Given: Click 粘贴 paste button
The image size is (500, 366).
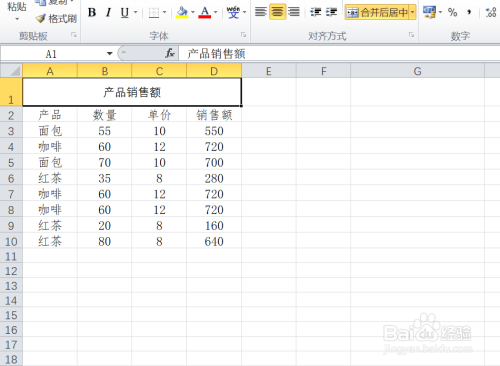Looking at the screenshot, I should coord(17,7).
